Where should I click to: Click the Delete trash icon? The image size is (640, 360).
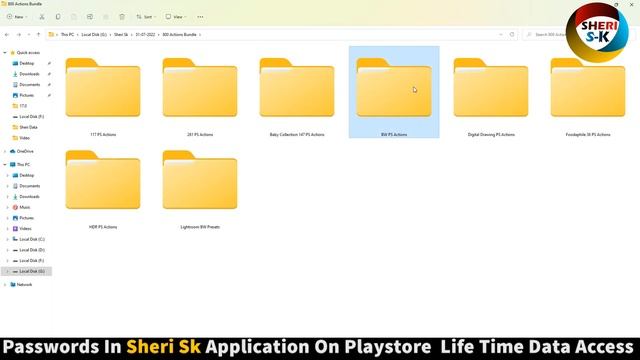122,17
